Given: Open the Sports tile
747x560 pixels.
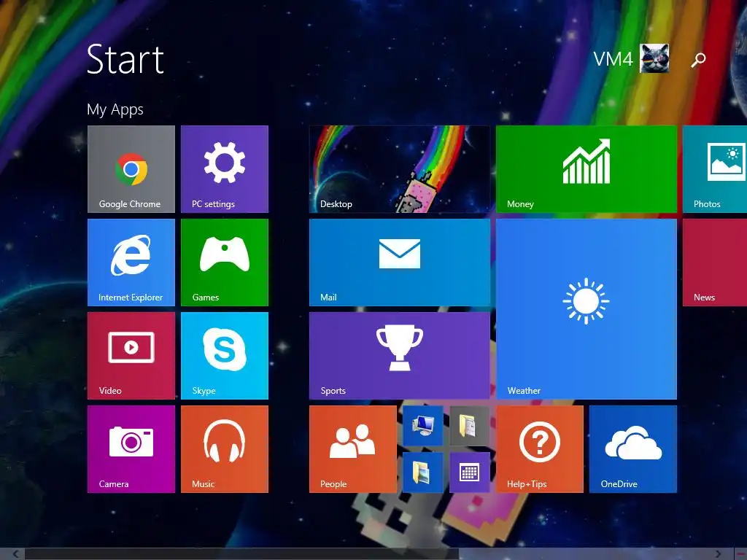Looking at the screenshot, I should [x=400, y=356].
